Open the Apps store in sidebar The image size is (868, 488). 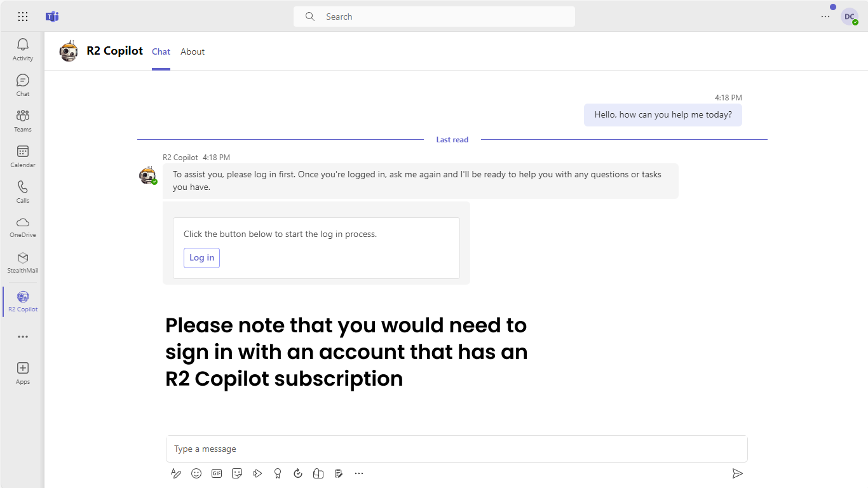[22, 373]
